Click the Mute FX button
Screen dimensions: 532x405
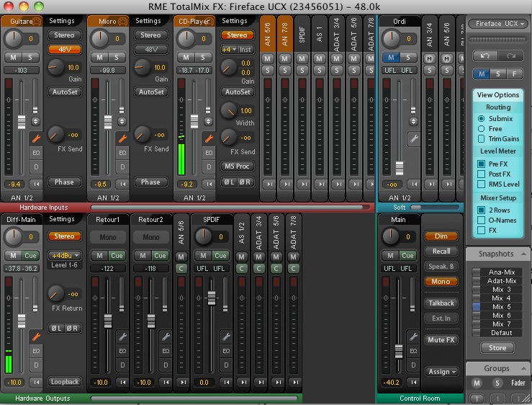(441, 339)
